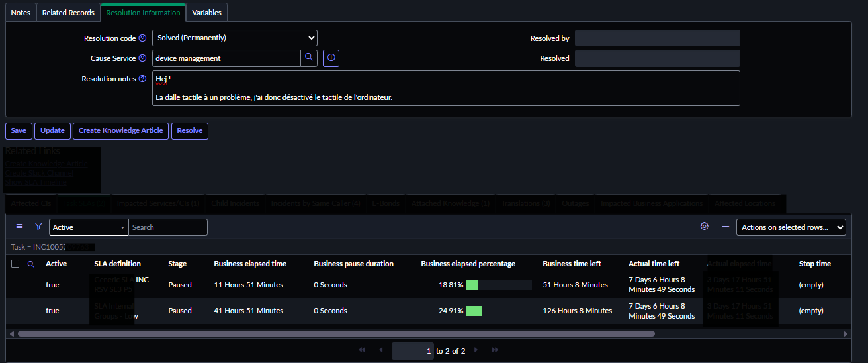Click the 18.81% business elapsed progress bar
This screenshot has height=363, width=868.
[498, 285]
